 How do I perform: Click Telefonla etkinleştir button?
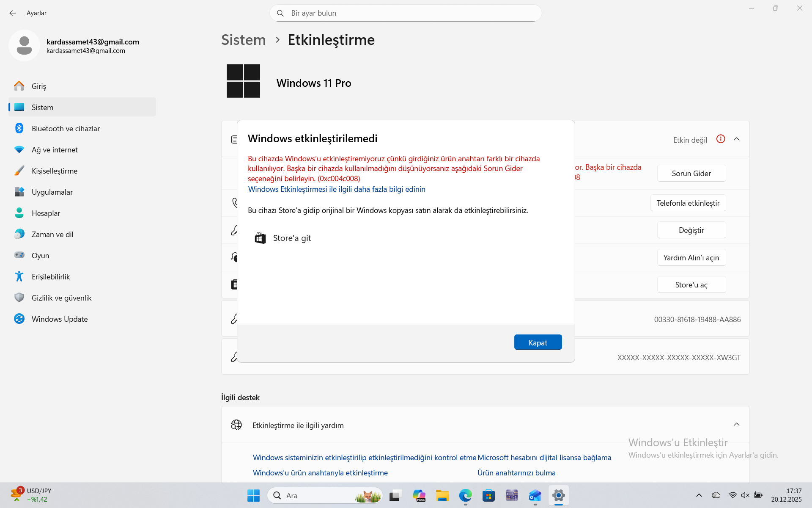(688, 203)
